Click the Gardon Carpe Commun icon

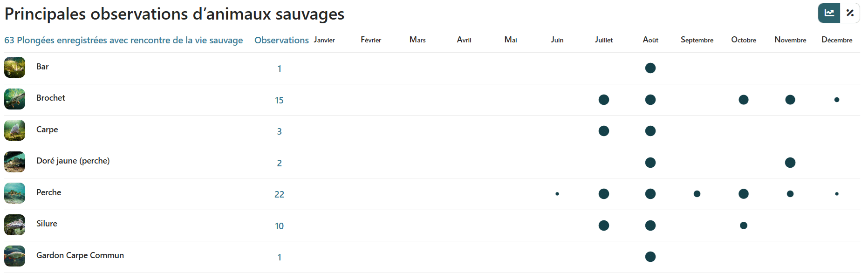[14, 256]
